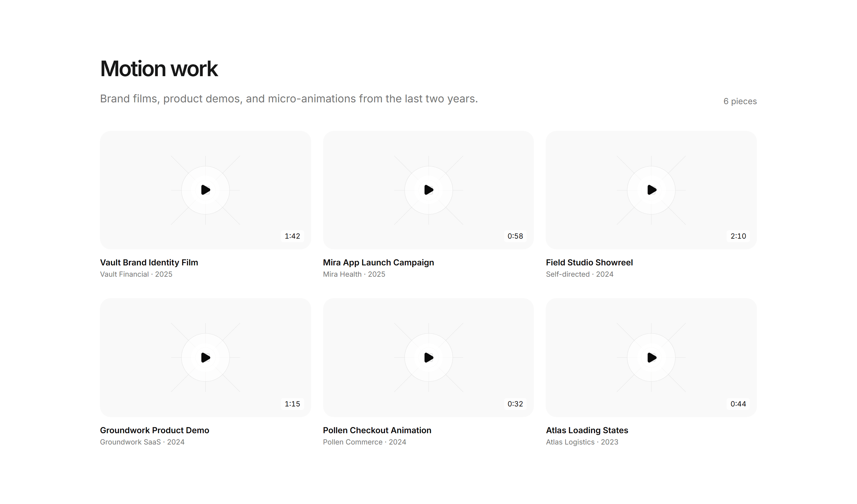Viewport: 857px width, 504px height.
Task: Click the 0:58 duration badge
Action: point(515,236)
